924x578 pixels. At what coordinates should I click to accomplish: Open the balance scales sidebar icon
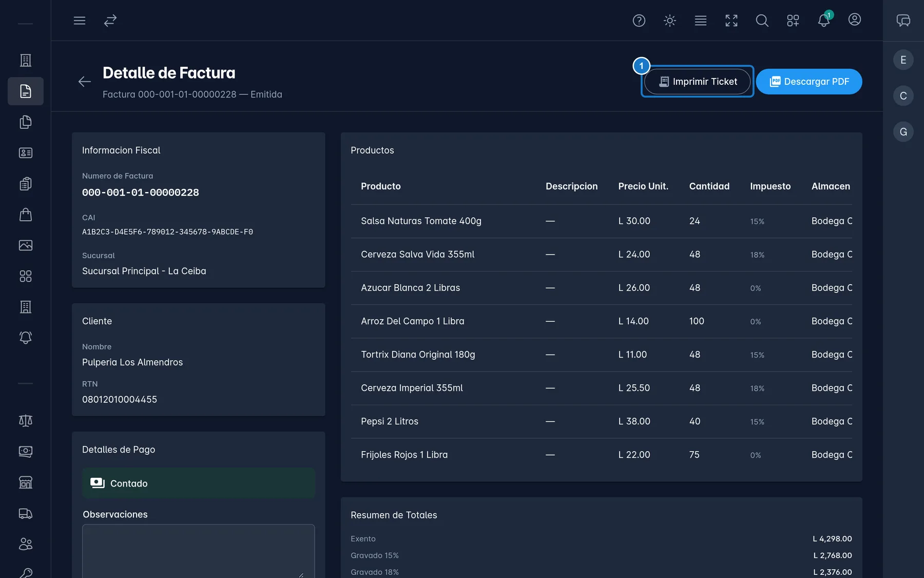coord(26,421)
